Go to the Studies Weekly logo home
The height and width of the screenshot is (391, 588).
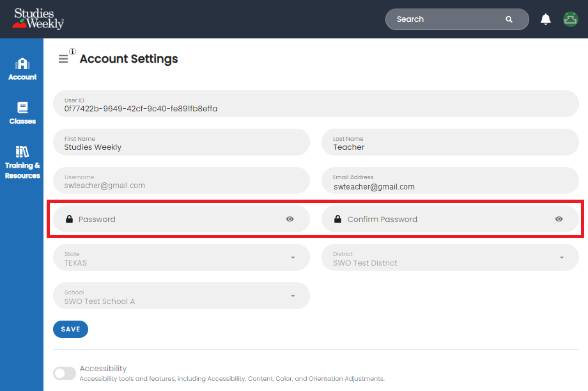38,19
